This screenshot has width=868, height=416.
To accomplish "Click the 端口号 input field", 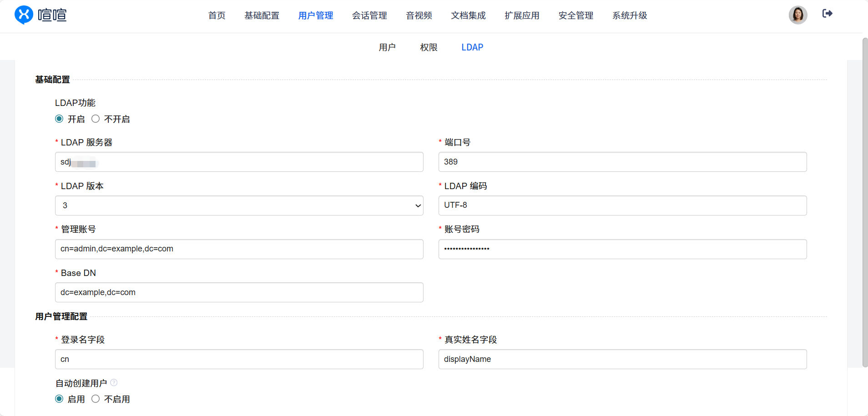I will 622,162.
